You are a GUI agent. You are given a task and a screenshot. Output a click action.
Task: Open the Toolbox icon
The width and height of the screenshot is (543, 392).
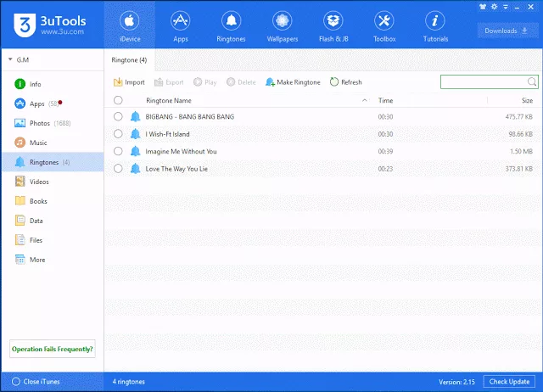click(384, 20)
